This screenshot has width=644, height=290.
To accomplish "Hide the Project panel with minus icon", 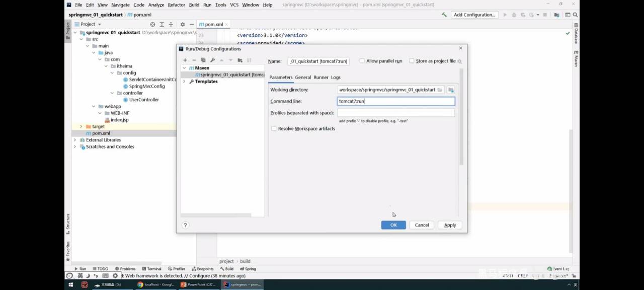I will coord(191,24).
